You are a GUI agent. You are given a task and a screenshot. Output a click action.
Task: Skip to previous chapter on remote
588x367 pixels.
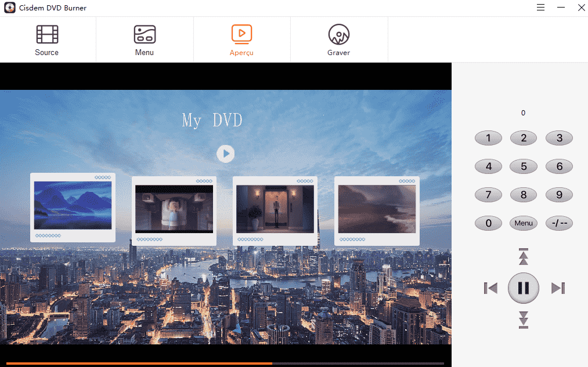[490, 288]
